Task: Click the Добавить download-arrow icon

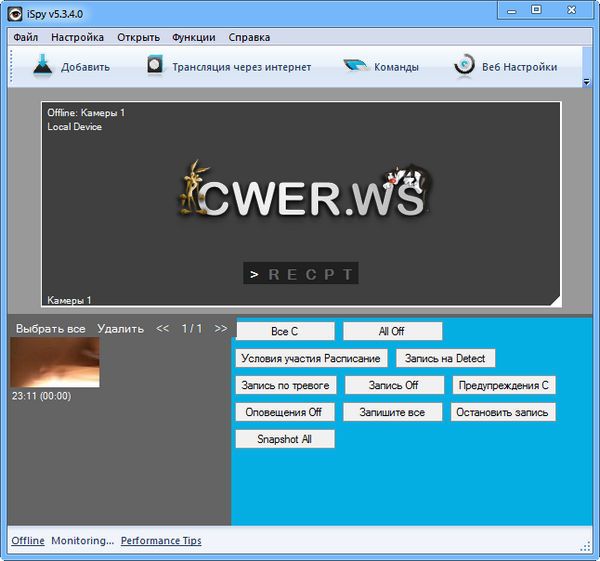Action: tap(41, 66)
